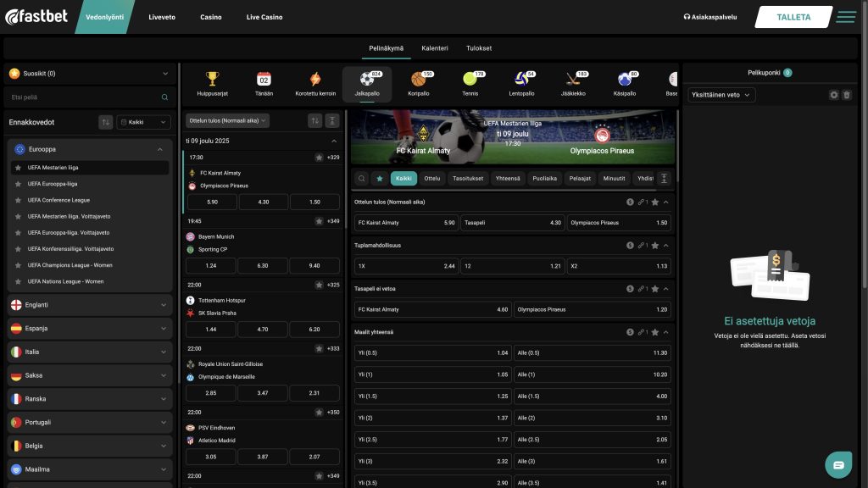Pick Bayern Munich odds 1.24
The height and width of the screenshot is (488, 868).
point(211,265)
